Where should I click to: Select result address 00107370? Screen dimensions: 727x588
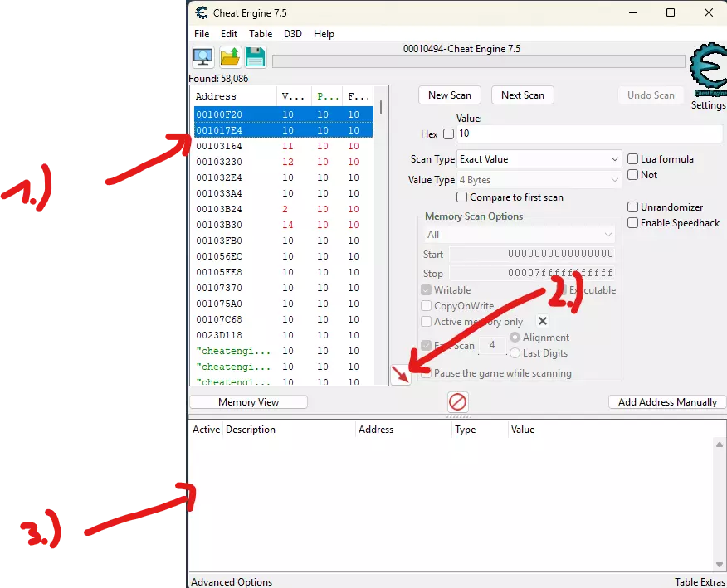click(x=283, y=288)
